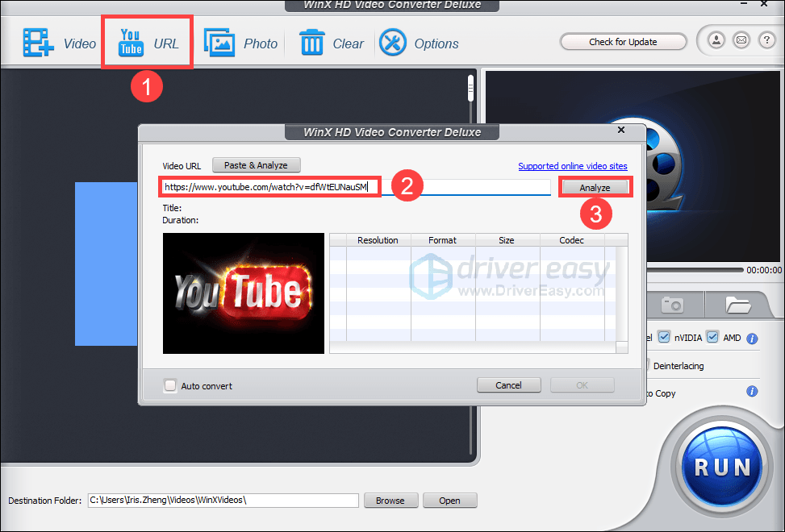Open the help question mark icon
The image size is (785, 532).
[x=766, y=41]
